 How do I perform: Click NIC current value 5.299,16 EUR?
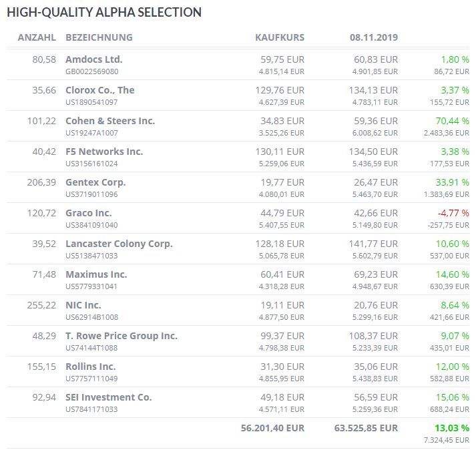375,317
